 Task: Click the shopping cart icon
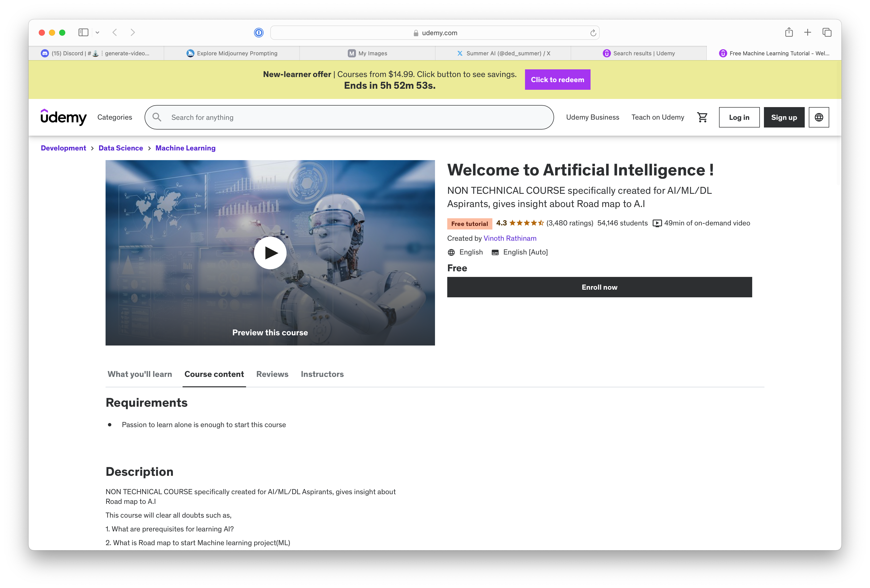click(x=702, y=118)
